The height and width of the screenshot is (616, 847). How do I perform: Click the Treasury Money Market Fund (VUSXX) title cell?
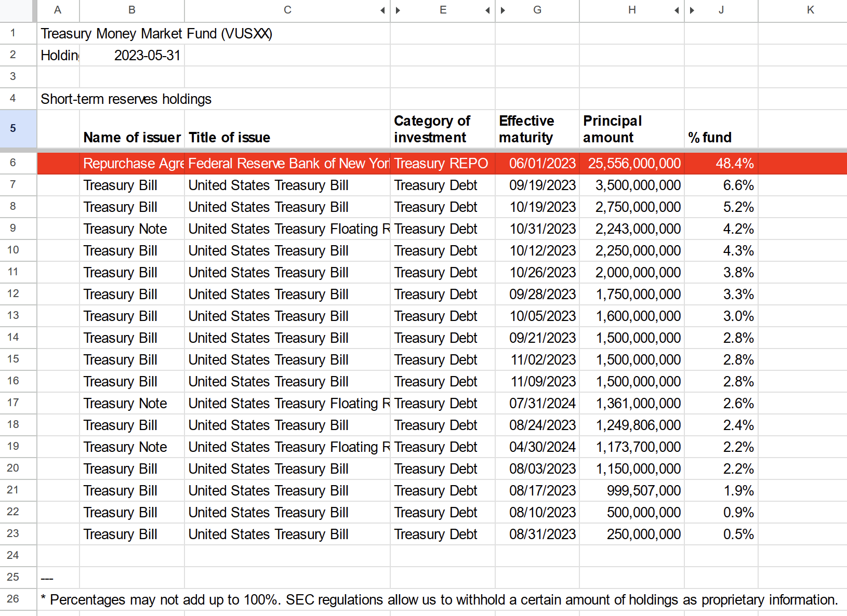(x=156, y=34)
